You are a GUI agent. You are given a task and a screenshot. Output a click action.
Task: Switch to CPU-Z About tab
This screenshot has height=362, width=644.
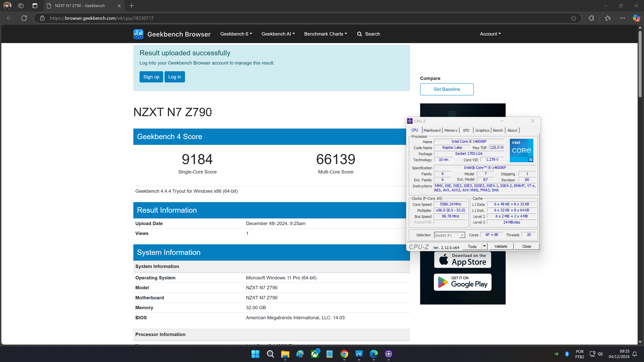click(512, 130)
